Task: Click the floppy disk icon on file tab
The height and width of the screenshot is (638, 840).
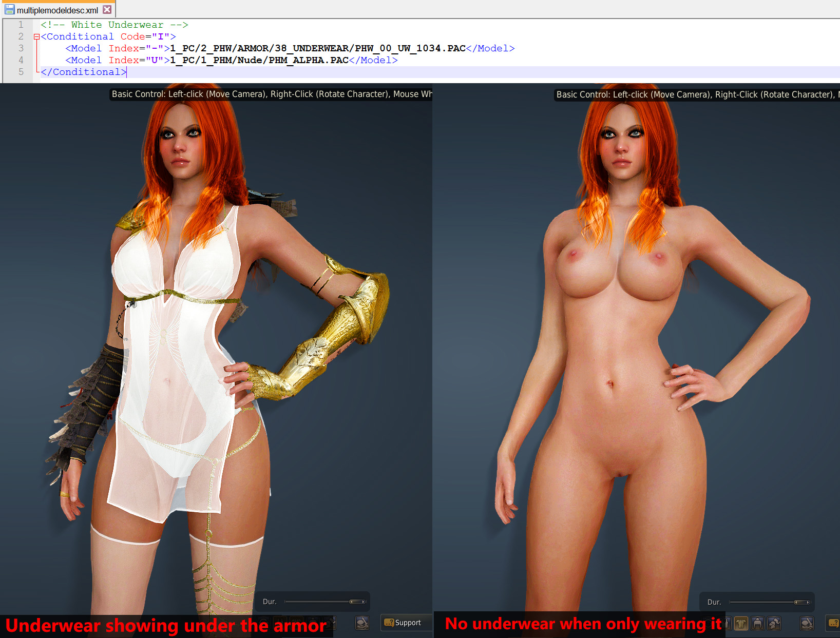Action: (x=9, y=10)
